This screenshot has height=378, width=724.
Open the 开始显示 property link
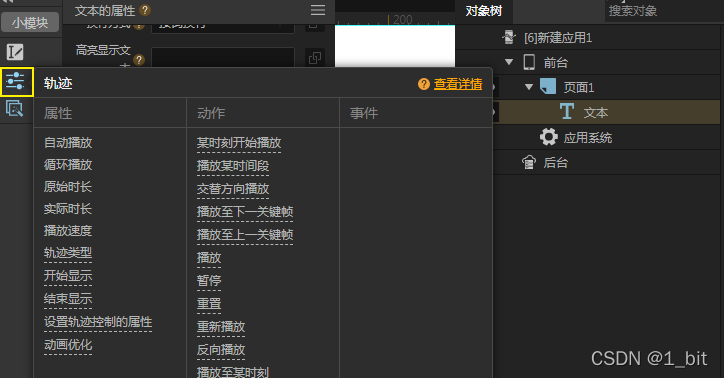[68, 276]
